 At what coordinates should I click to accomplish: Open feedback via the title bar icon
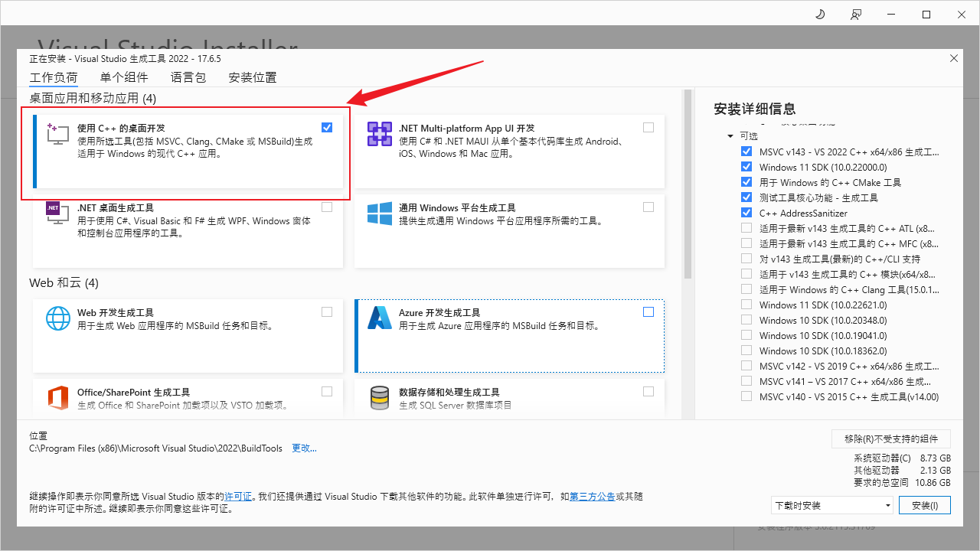click(856, 14)
